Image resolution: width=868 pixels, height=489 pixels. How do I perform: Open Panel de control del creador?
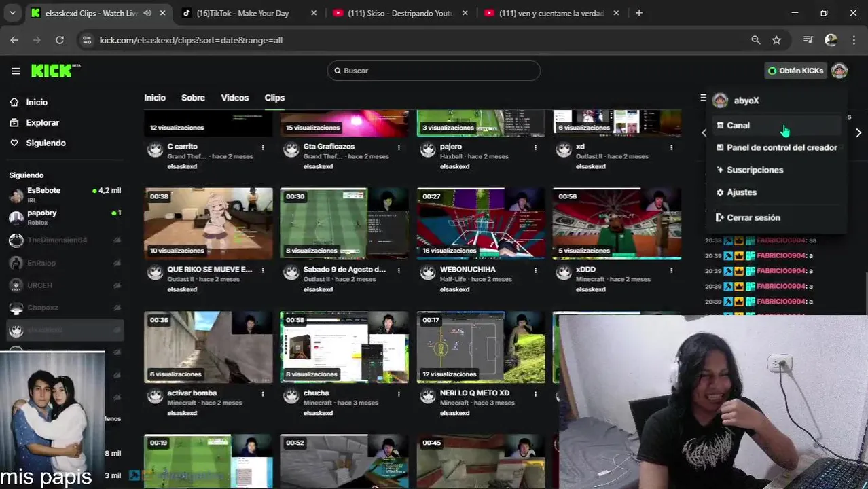click(778, 147)
